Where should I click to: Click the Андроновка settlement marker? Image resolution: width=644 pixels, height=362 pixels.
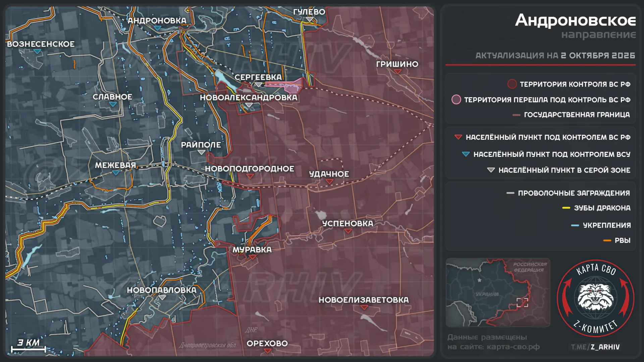pos(157,28)
